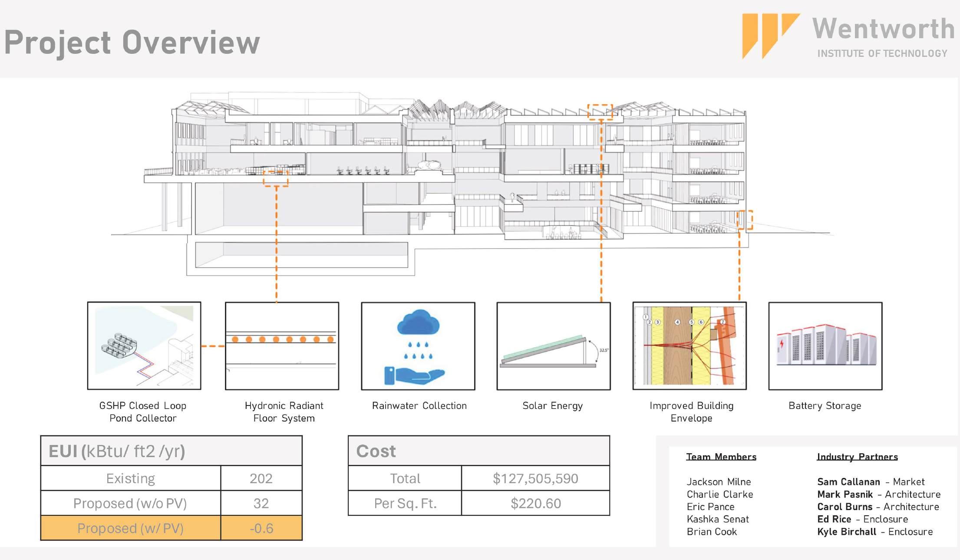Viewport: 960px width, 560px height.
Task: Click the Team Members underlined heading
Action: pos(721,457)
